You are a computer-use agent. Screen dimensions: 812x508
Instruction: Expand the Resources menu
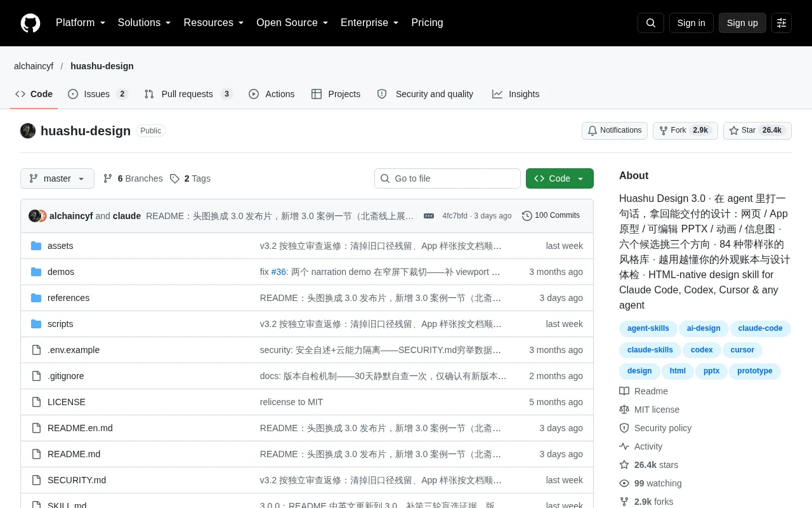[x=214, y=23]
